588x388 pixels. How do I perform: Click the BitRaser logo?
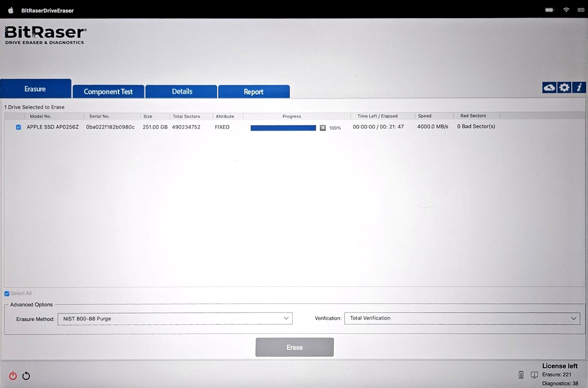(x=45, y=35)
